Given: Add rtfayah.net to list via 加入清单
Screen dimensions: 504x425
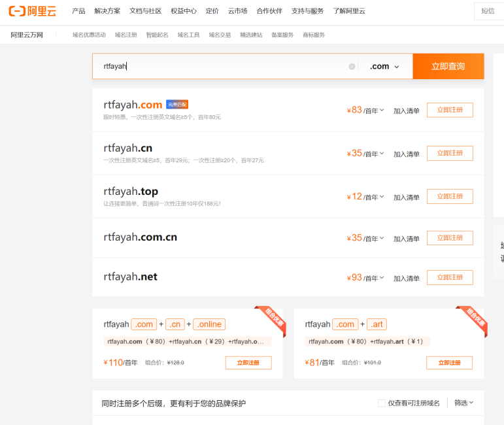Looking at the screenshot, I should pyautogui.click(x=407, y=279).
